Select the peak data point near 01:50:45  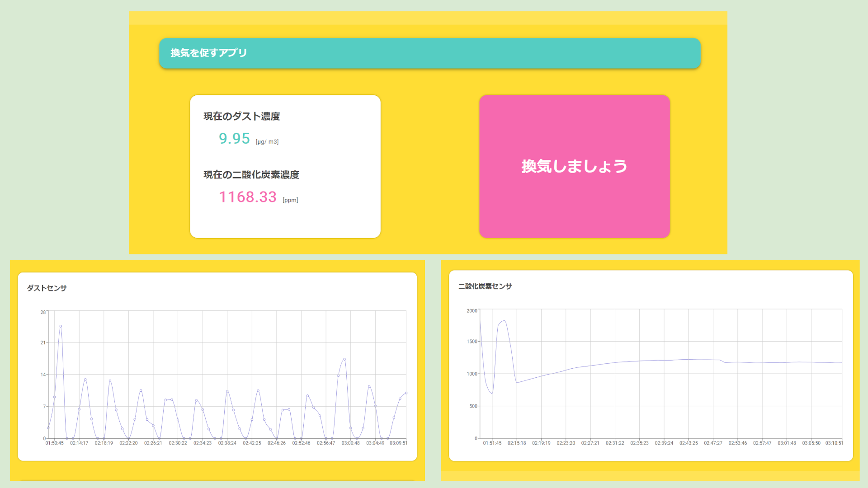pos(61,327)
